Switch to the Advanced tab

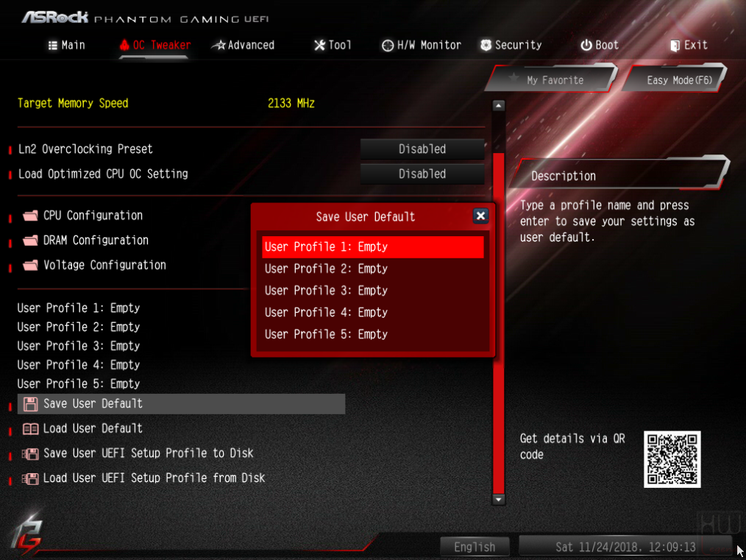point(243,45)
